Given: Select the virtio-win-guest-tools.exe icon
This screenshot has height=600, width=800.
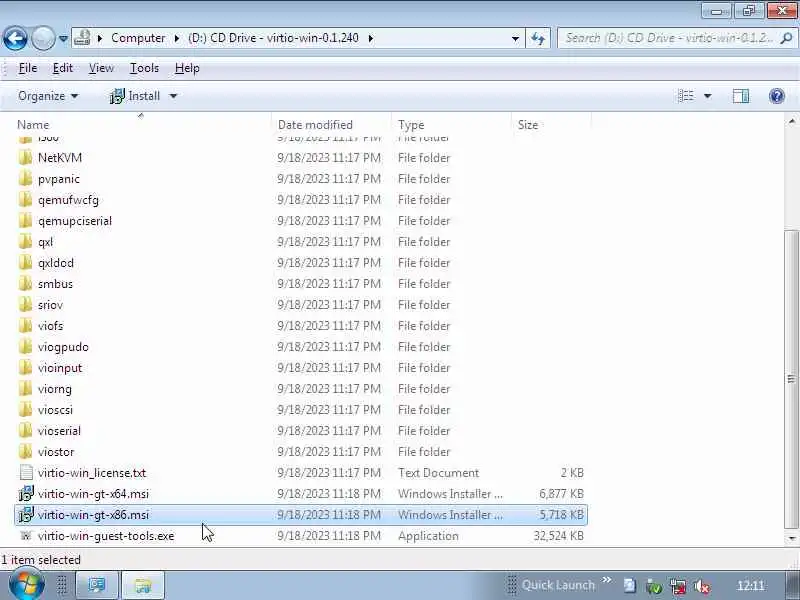Looking at the screenshot, I should (x=26, y=536).
